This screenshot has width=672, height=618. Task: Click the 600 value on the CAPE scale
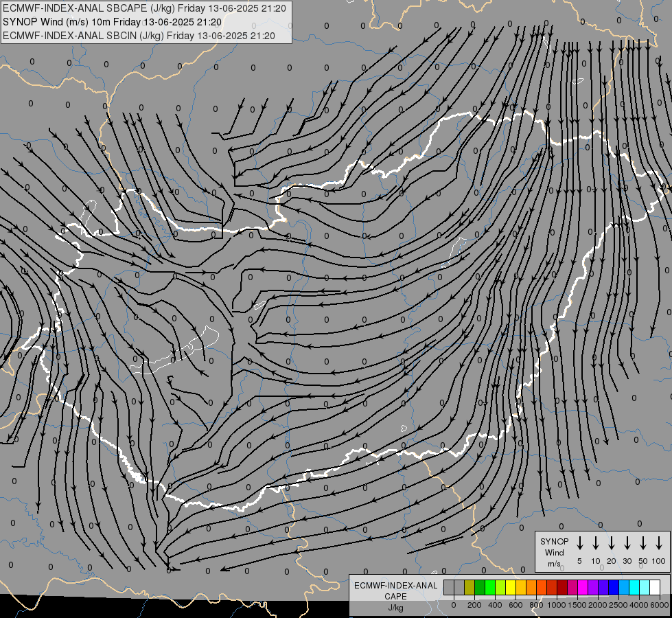click(515, 605)
